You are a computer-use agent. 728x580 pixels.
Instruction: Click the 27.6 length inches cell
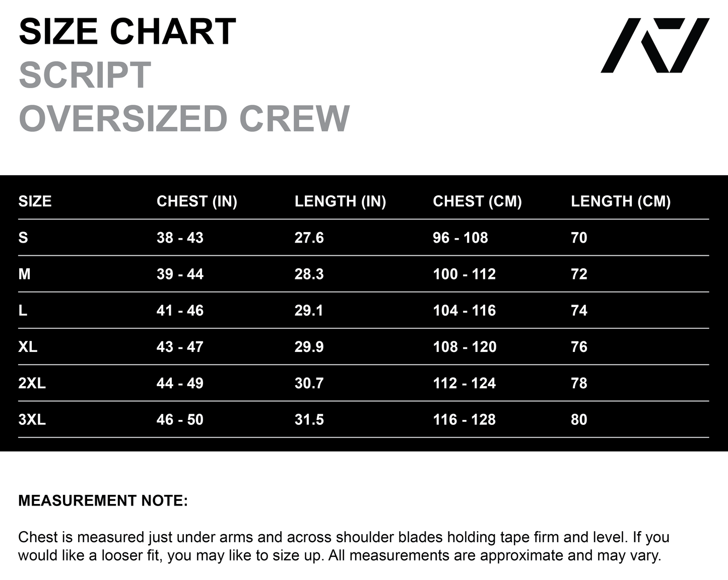[x=309, y=238]
